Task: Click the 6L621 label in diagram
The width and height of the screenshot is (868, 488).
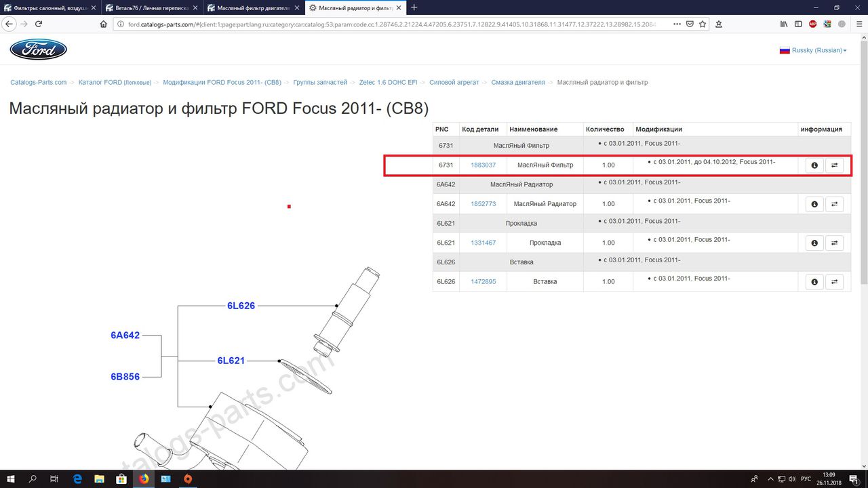Action: 231,361
